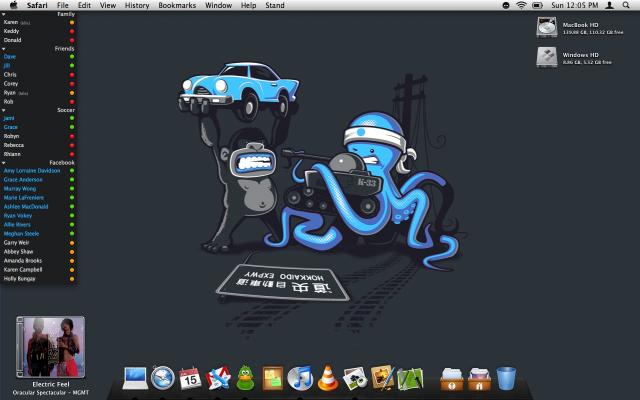
Task: Open the View menu
Action: [108, 5]
